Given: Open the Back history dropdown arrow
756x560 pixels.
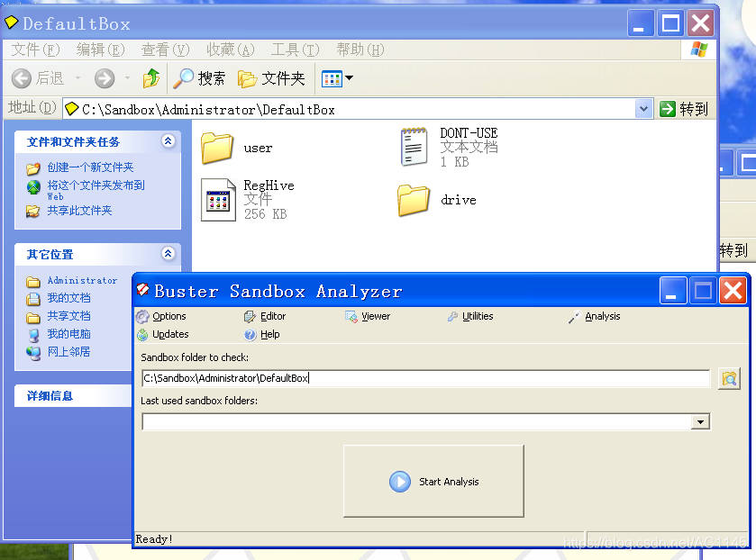Looking at the screenshot, I should click(77, 77).
